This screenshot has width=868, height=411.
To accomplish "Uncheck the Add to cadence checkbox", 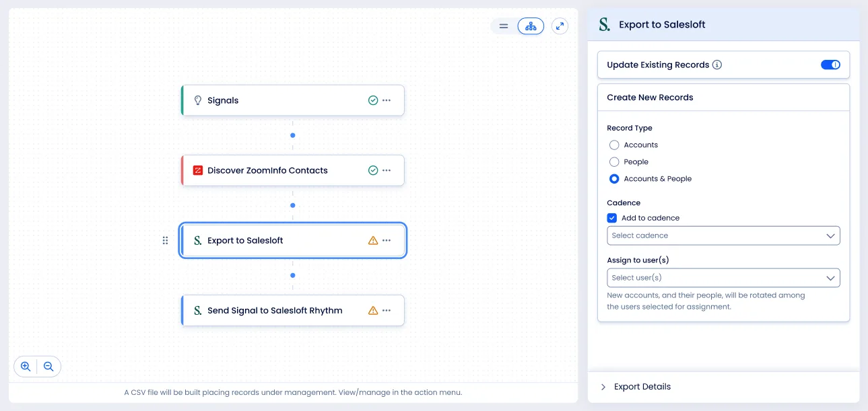I will point(612,218).
